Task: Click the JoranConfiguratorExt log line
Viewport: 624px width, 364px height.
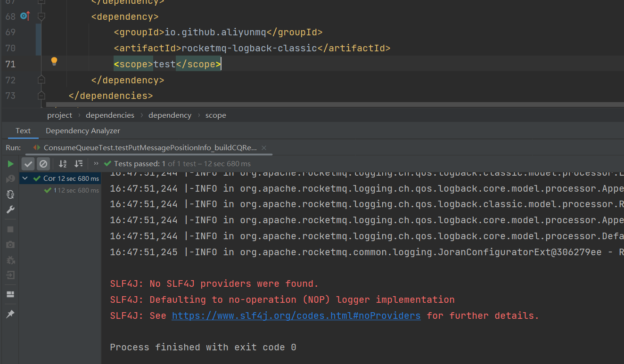Action: (367, 252)
